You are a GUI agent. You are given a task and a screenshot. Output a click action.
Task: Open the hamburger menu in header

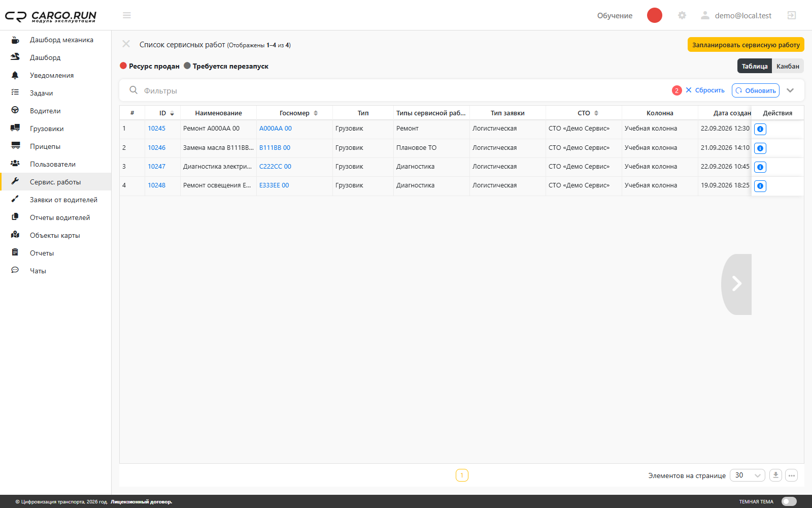(x=127, y=15)
